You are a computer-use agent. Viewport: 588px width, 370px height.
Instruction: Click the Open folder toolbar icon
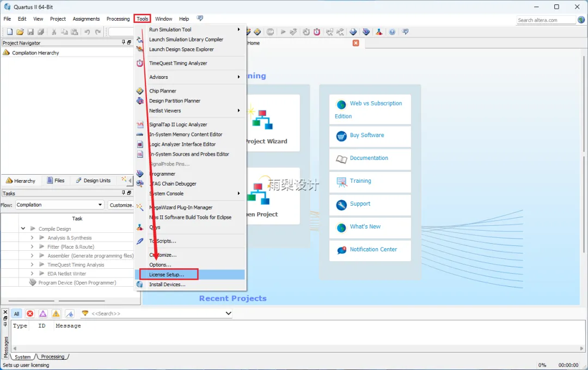pos(20,32)
